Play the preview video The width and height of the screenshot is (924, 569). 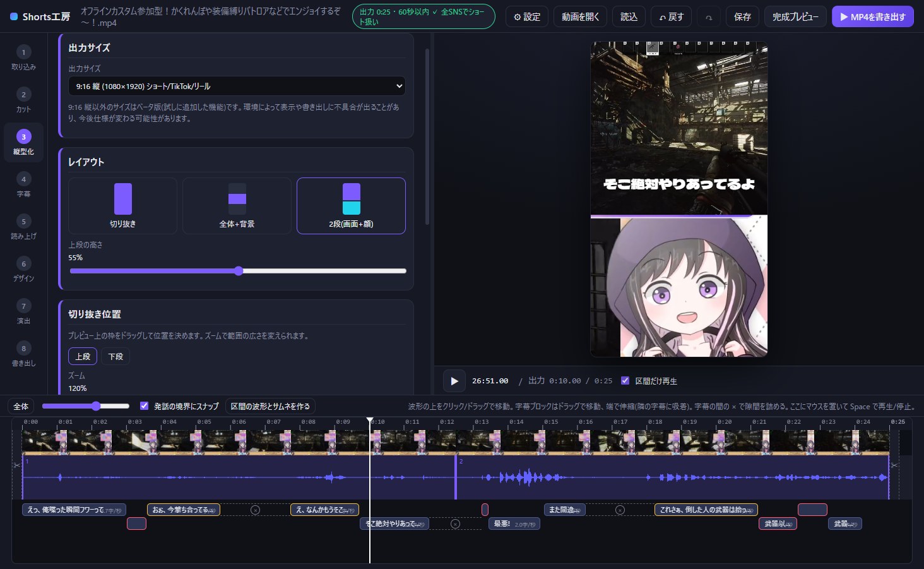coord(454,381)
